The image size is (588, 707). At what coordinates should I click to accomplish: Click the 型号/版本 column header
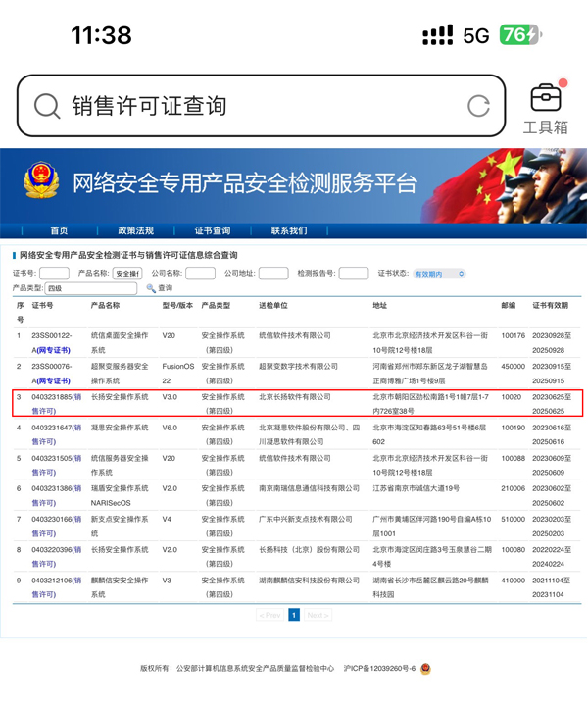(177, 306)
